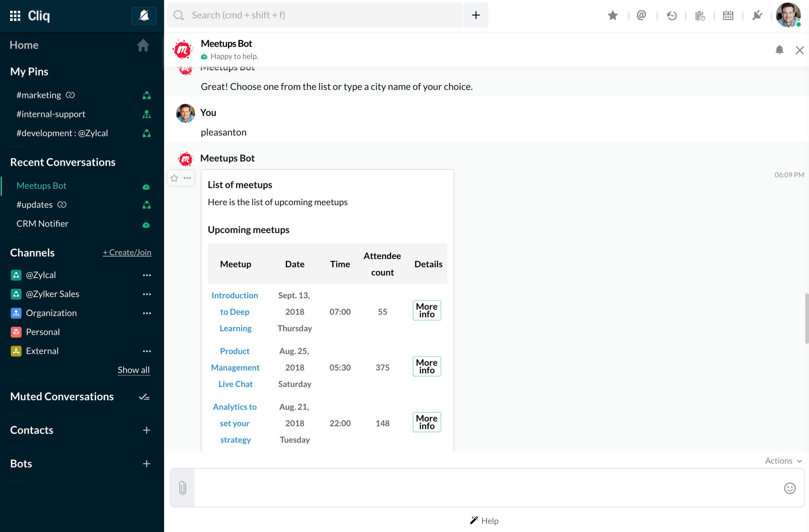Click the attachment paperclip icon

182,488
